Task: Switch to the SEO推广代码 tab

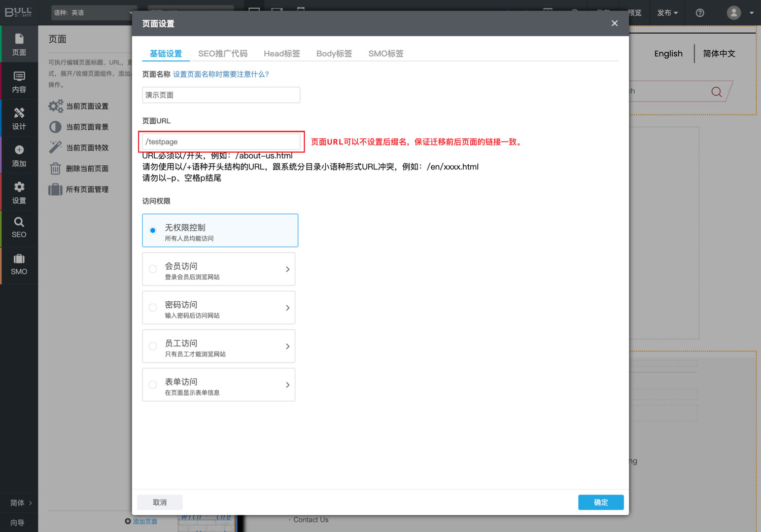Action: (223, 53)
